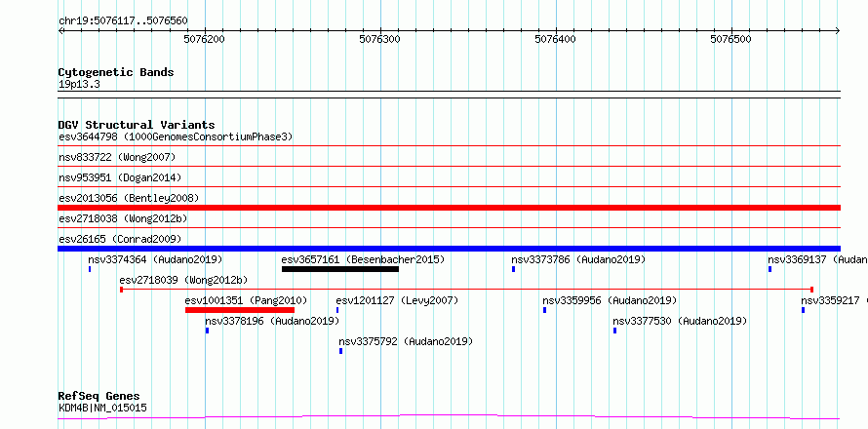This screenshot has width=868, height=429.
Task: Click the nsv3359956 (Audano2019) blue marker
Action: [545, 310]
